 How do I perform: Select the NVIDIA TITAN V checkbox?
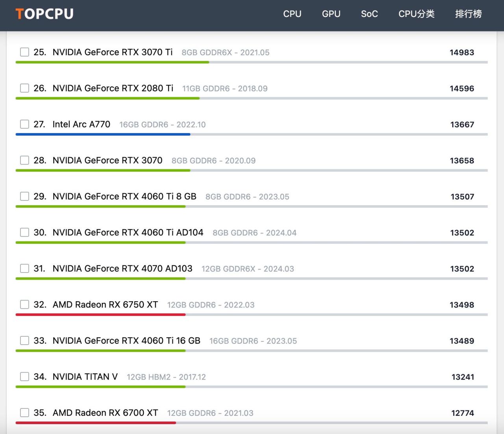click(24, 377)
